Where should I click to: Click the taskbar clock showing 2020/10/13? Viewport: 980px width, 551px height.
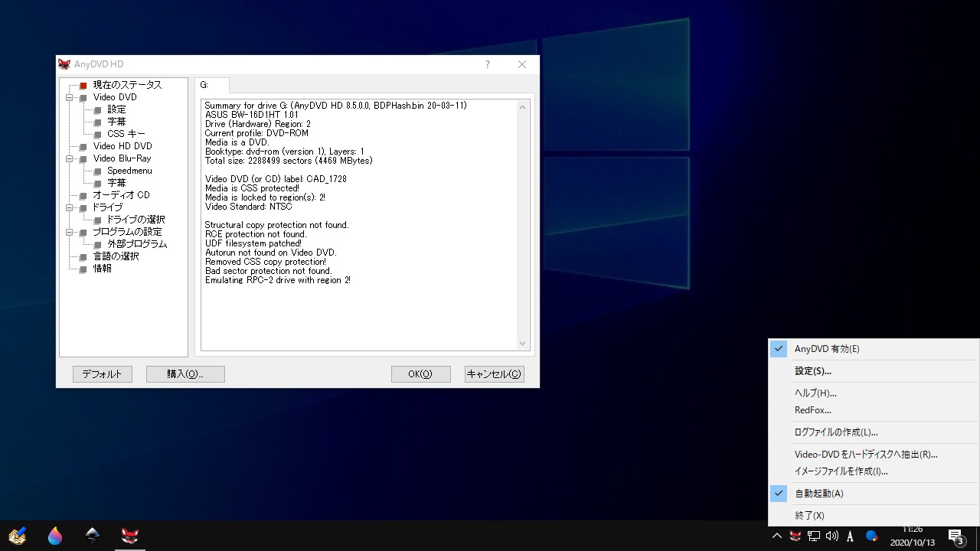click(x=913, y=536)
